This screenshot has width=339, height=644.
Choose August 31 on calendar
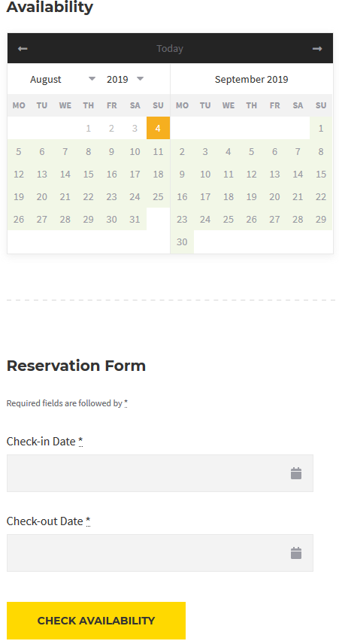135,220
